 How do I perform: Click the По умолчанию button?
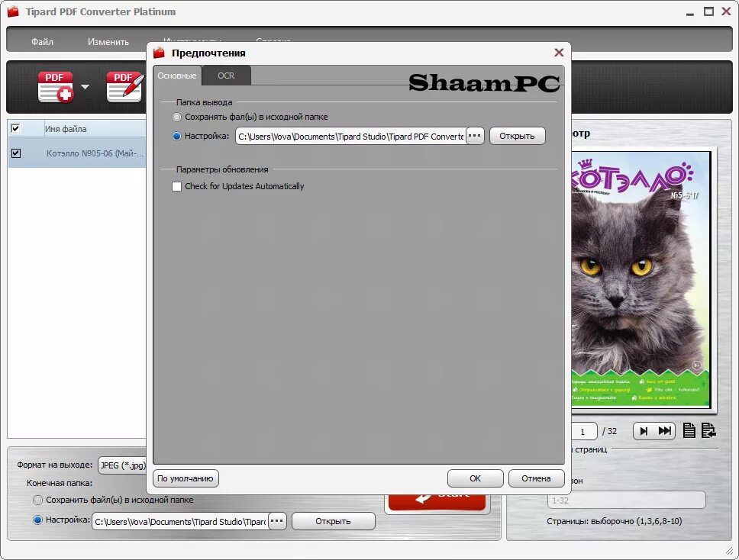[x=186, y=478]
